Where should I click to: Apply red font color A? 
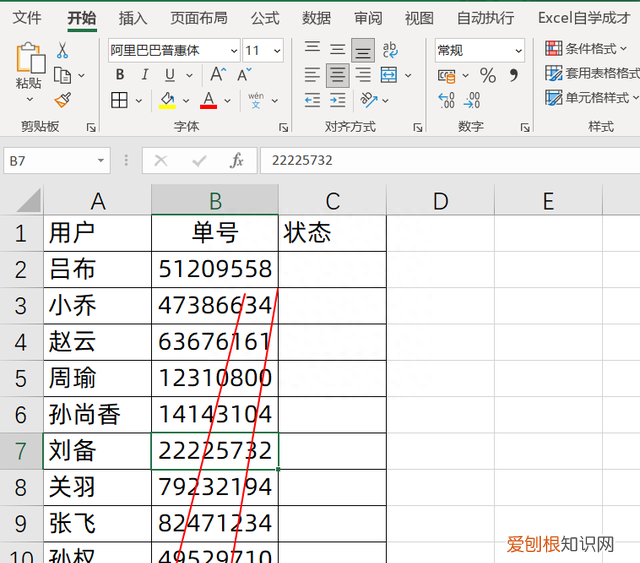click(x=209, y=100)
